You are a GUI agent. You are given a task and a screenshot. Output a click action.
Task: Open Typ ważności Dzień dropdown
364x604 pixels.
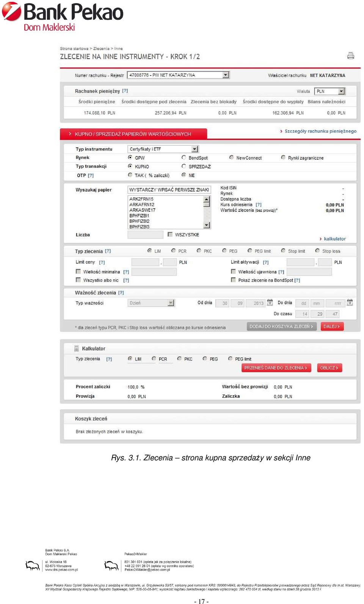[x=171, y=303]
